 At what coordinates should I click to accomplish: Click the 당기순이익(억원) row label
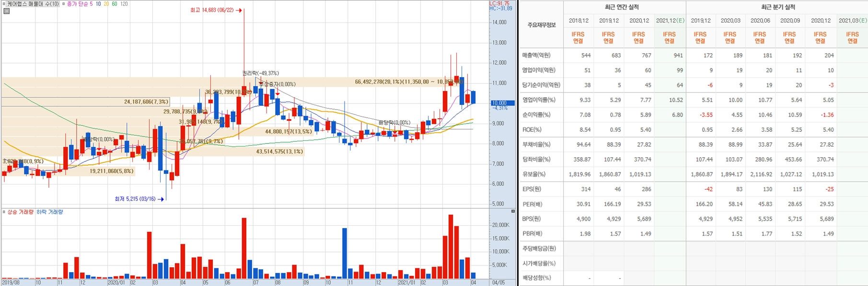coord(541,85)
